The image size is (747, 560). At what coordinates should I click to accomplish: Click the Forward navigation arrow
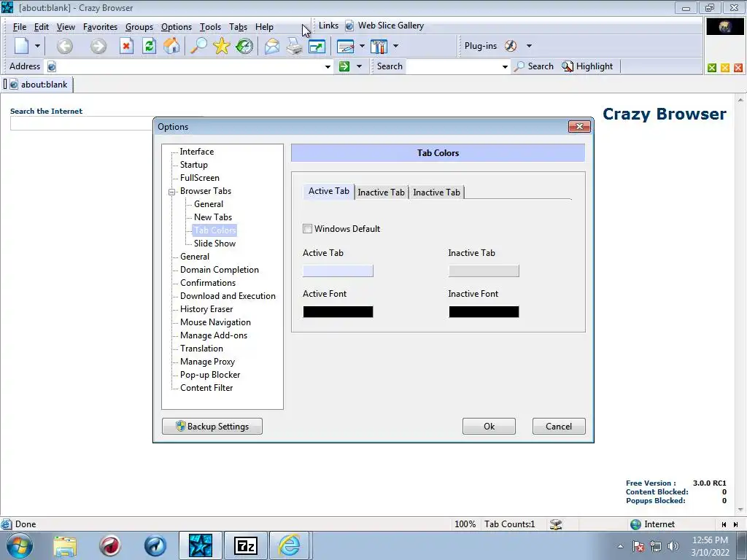pyautogui.click(x=98, y=46)
